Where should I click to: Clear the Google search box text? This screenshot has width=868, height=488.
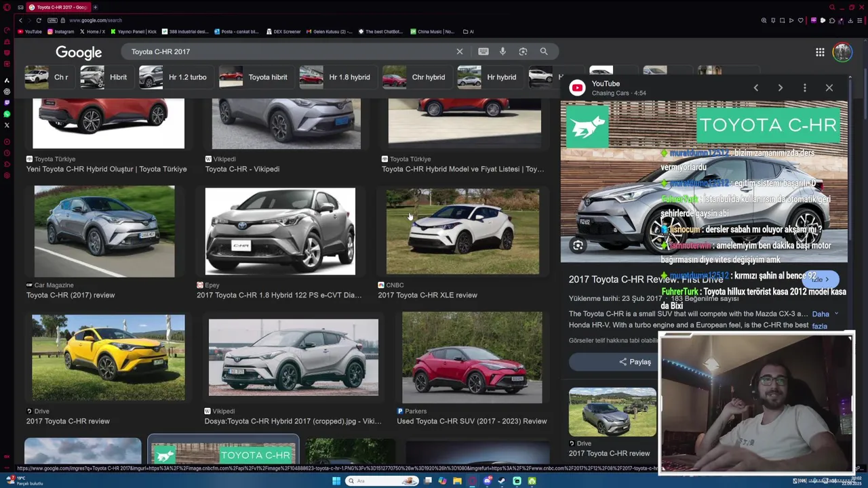coord(459,52)
